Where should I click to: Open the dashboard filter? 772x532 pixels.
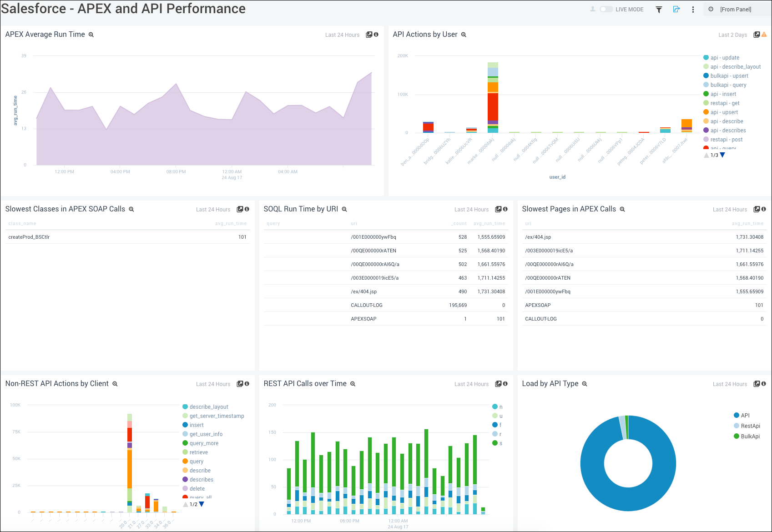coord(659,9)
